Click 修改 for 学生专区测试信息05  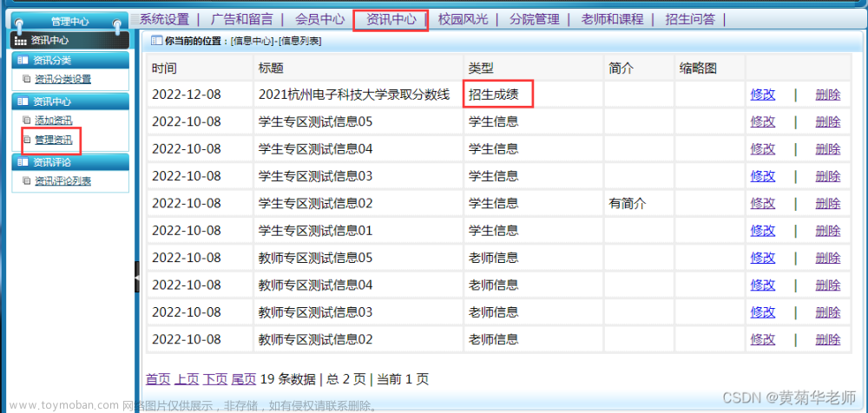coord(763,121)
